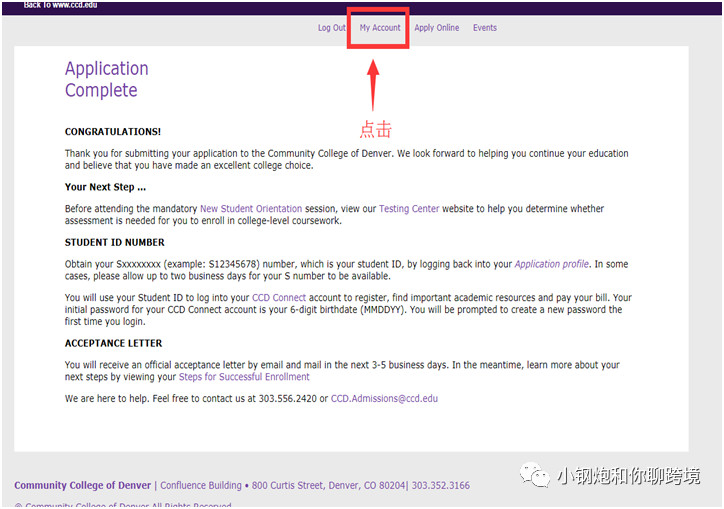Visit the Testing Center link
Screen dimensions: 724x509
point(409,209)
